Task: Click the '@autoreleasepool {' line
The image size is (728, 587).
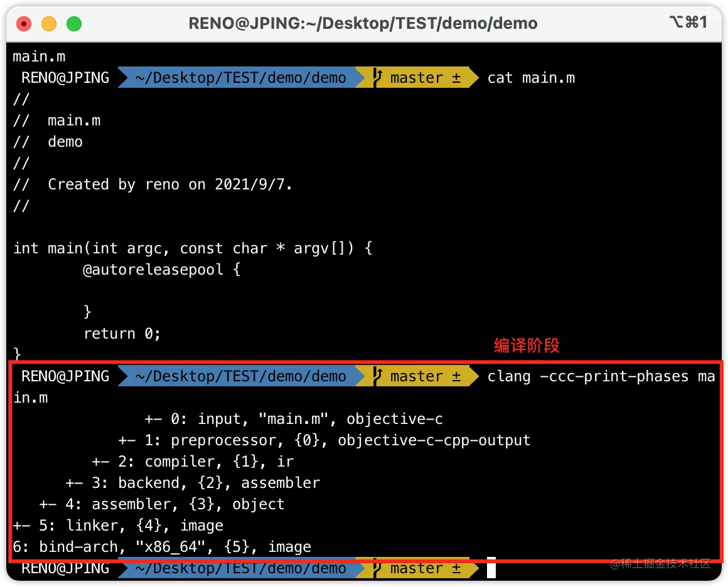Action: (x=161, y=270)
